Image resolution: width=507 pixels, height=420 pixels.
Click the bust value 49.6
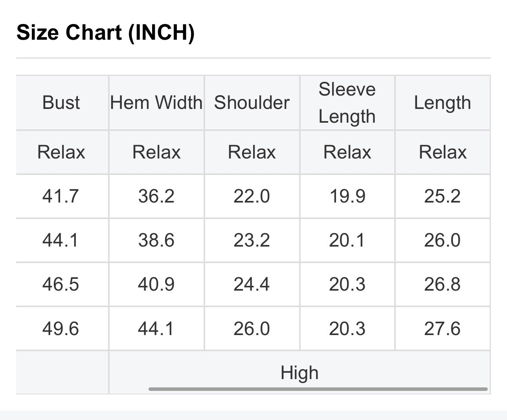point(61,328)
